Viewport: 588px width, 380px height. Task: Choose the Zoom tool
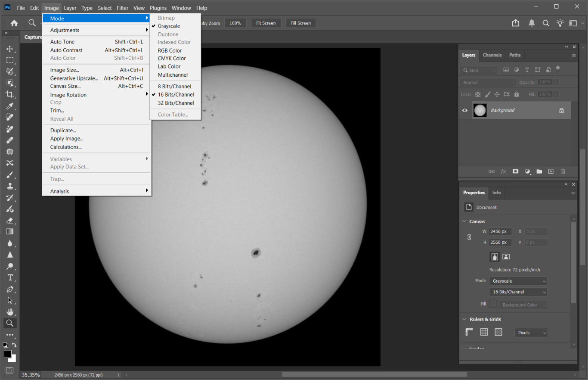point(10,323)
